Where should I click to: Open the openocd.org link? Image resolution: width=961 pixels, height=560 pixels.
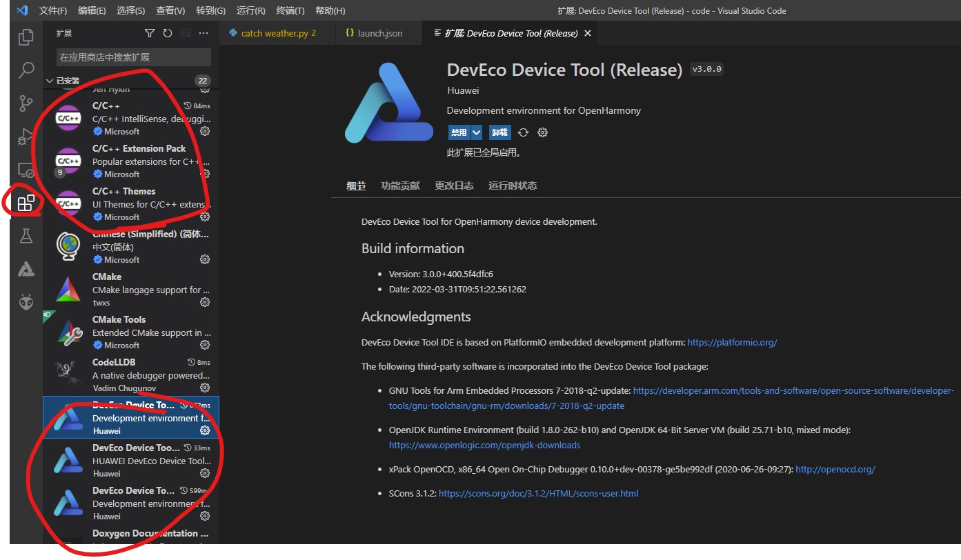point(835,469)
